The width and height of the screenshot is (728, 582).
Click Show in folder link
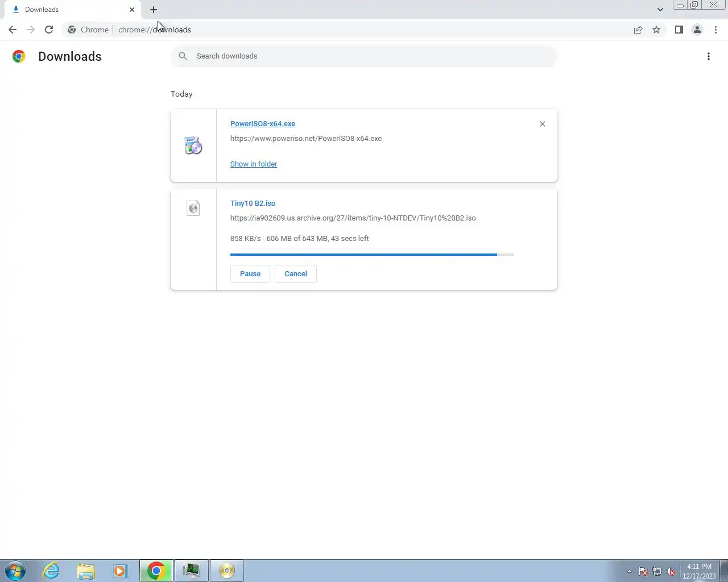tap(254, 164)
